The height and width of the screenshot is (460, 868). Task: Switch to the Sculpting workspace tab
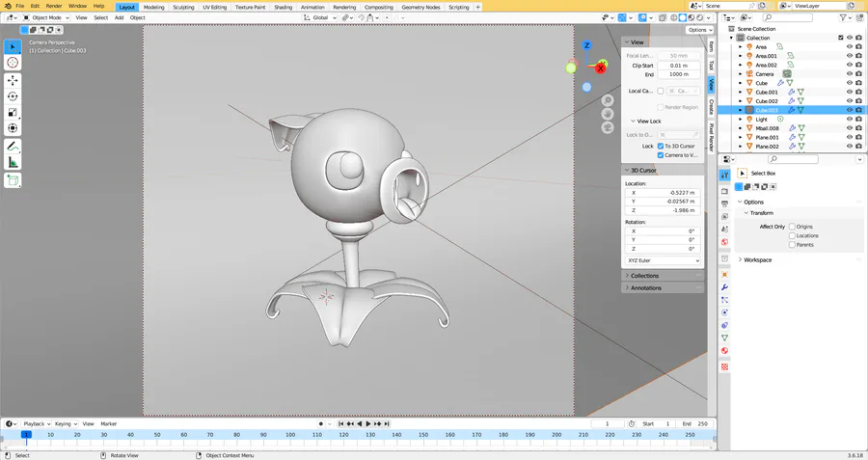point(183,7)
